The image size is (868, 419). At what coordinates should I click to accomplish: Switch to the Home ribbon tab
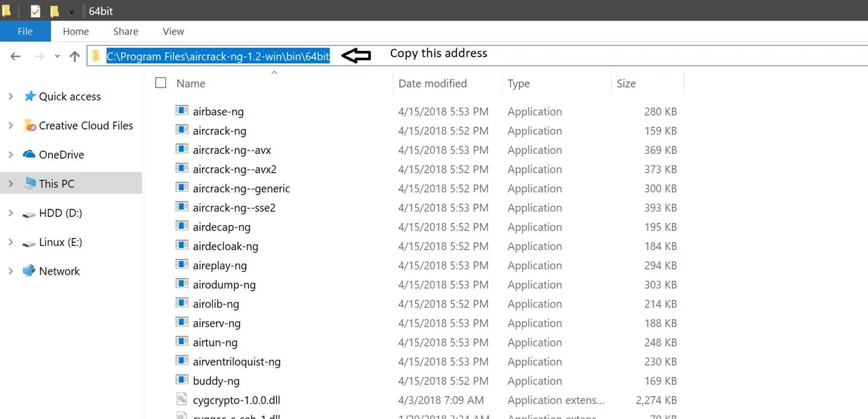(76, 31)
